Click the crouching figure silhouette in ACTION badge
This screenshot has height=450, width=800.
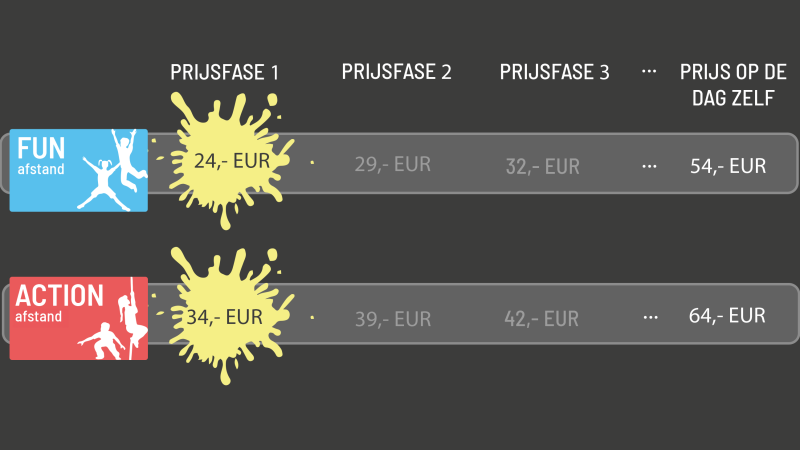pos(102,341)
